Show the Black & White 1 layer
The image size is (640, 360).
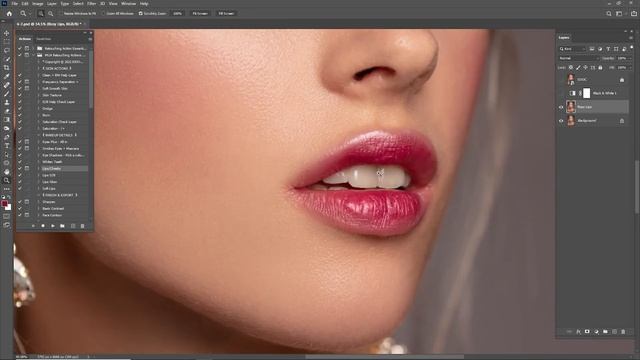point(561,93)
